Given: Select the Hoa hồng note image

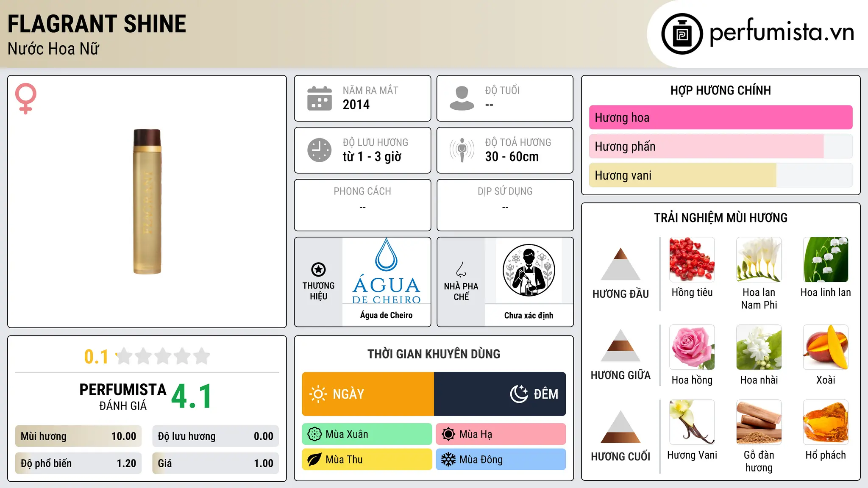Looking at the screenshot, I should (692, 347).
